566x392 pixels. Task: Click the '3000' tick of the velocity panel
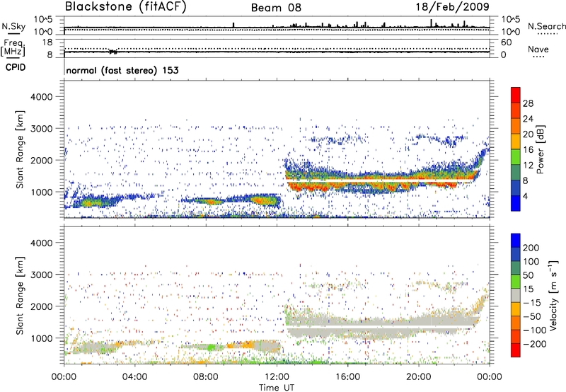click(x=42, y=275)
